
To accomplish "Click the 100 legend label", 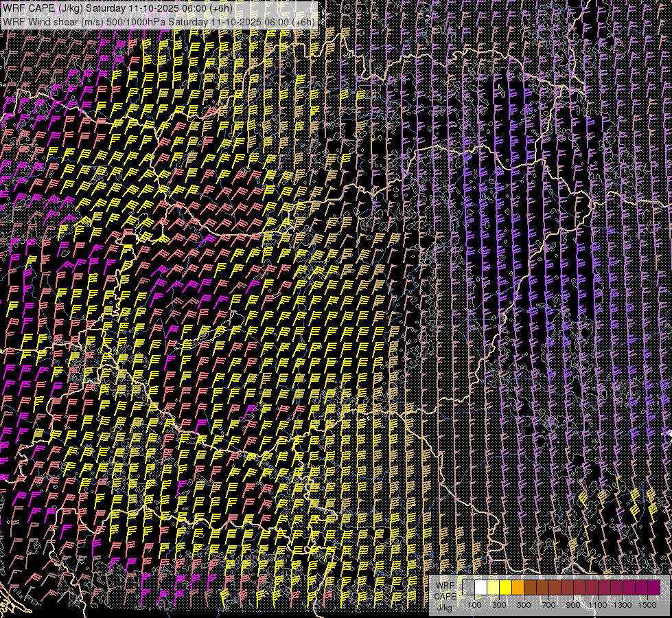I will pos(474,605).
